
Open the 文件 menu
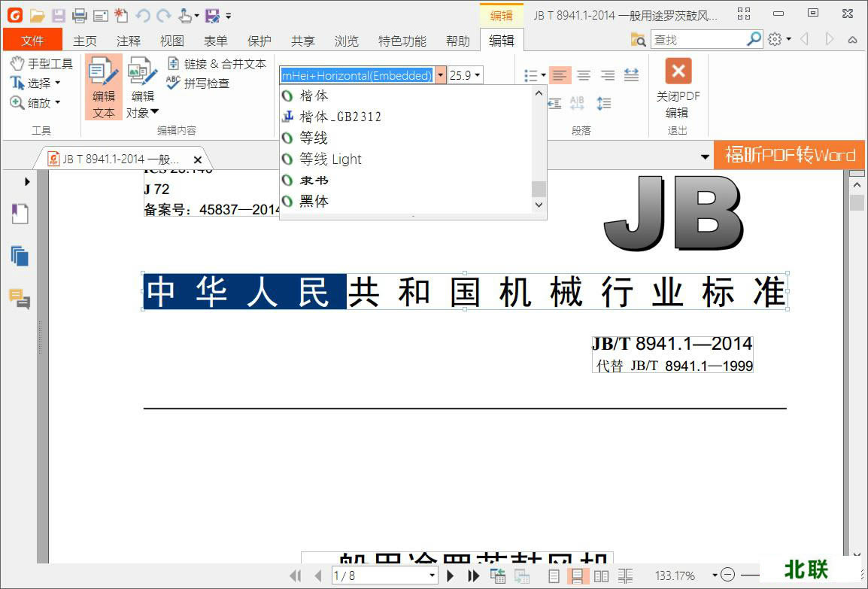(x=32, y=40)
